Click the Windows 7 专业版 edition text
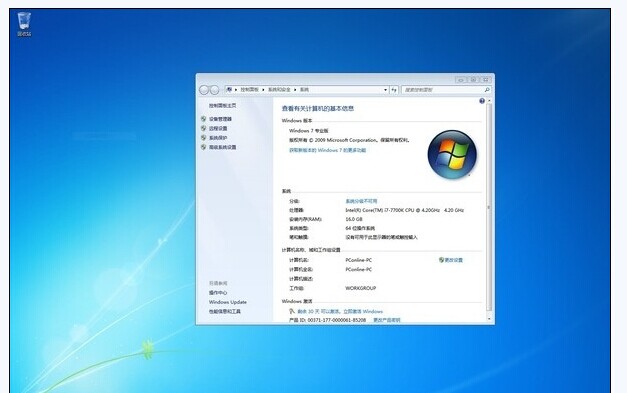 (x=309, y=131)
